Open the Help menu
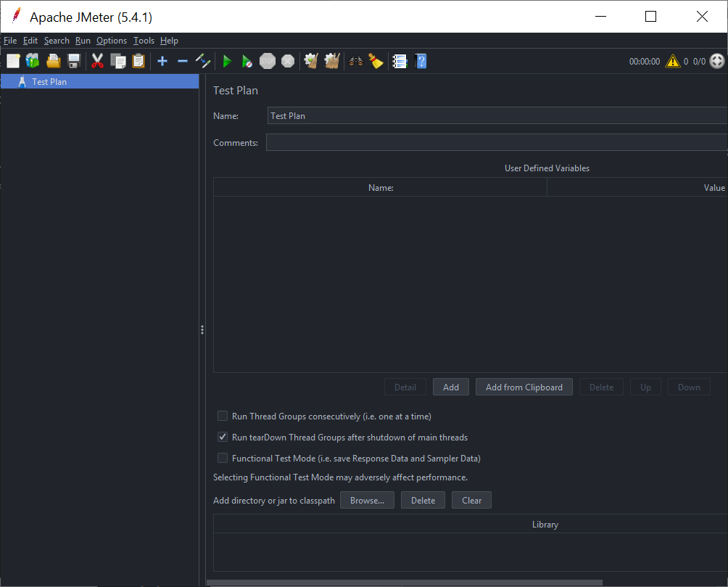Screen dimensions: 728x587 (x=169, y=41)
